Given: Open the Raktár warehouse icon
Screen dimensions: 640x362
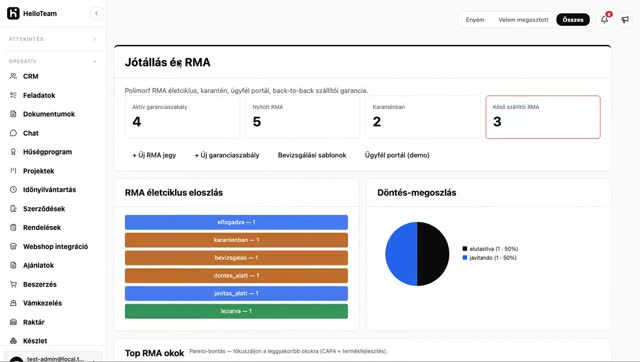Looking at the screenshot, I should click(13, 322).
